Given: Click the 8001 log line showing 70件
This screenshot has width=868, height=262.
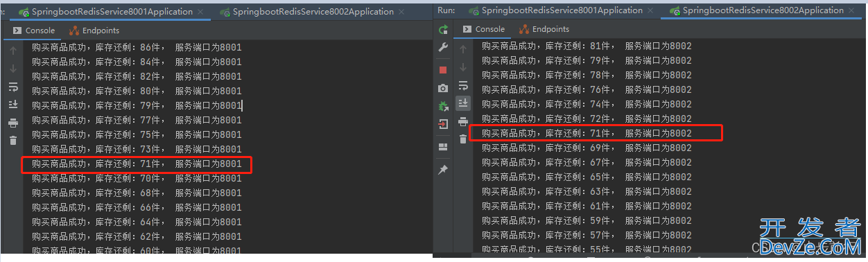Looking at the screenshot, I should 137,178.
